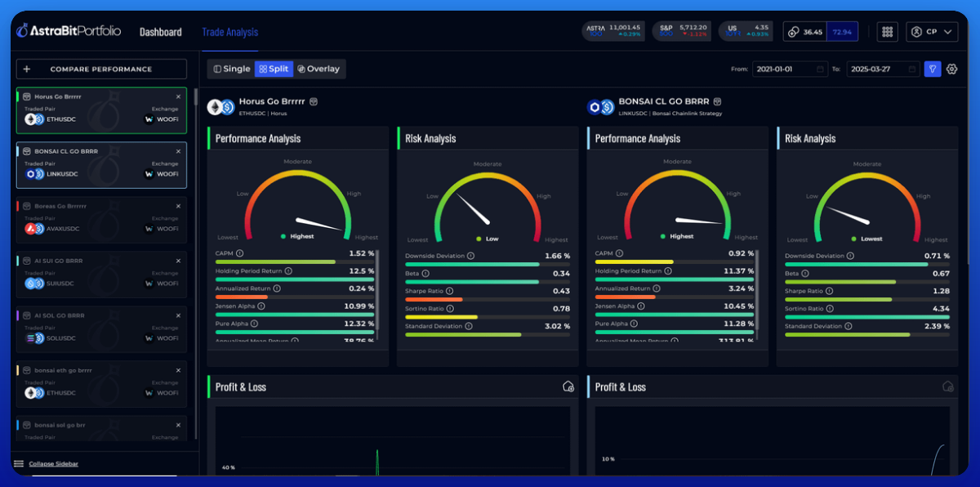Select the AI SUI GO BRRR sidebar card
This screenshot has width=980, height=487.
tap(101, 275)
